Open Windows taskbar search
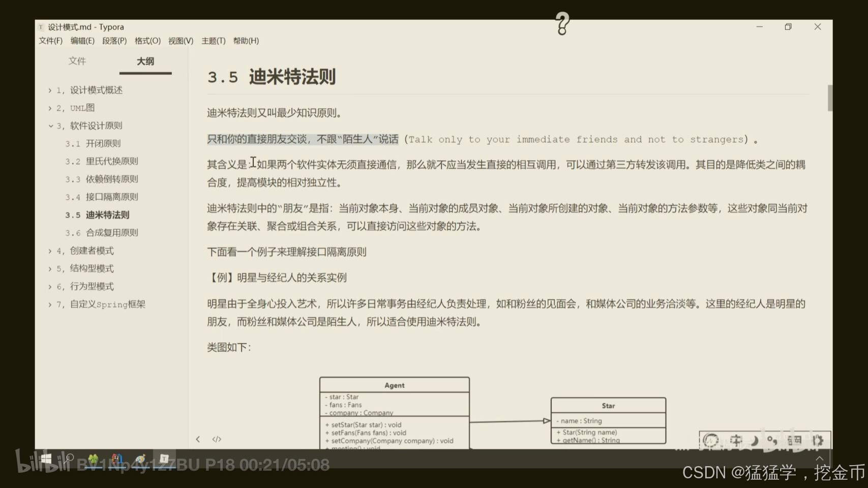The height and width of the screenshot is (488, 868). click(69, 459)
